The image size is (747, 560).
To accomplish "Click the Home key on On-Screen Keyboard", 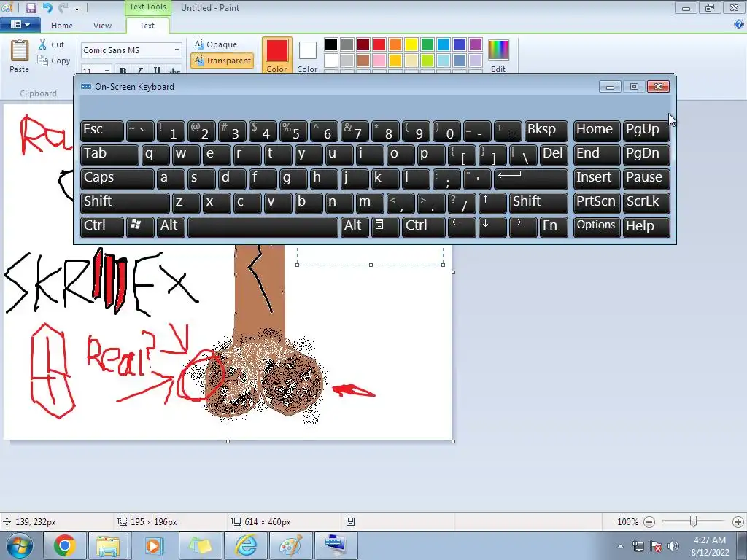I will (x=597, y=130).
